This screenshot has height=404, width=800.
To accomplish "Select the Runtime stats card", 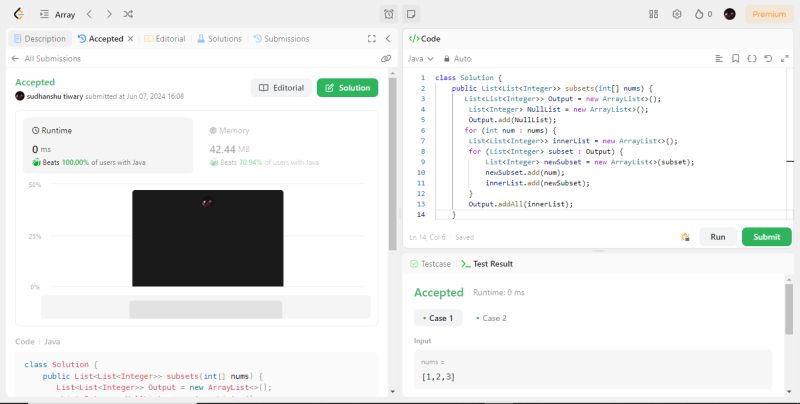I will tap(108, 145).
